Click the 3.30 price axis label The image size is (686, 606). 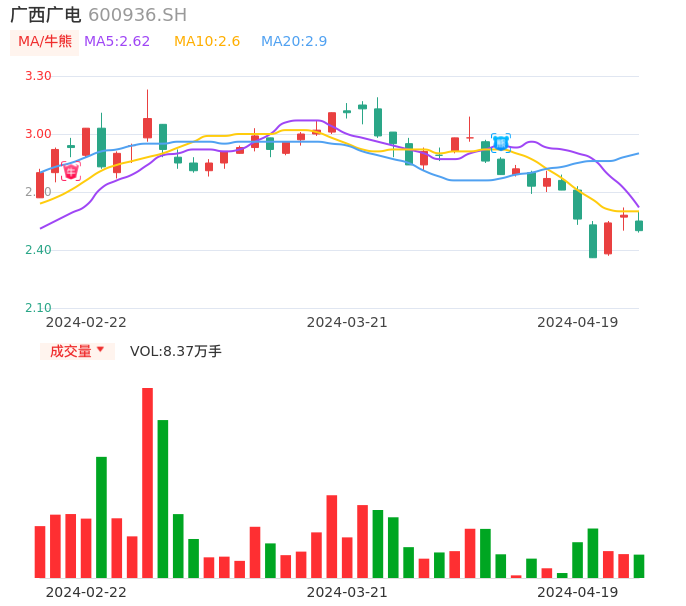click(x=38, y=76)
